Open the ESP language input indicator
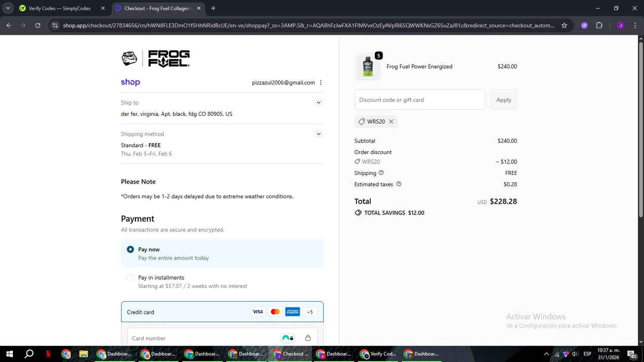This screenshot has height=362, width=644. point(587,354)
